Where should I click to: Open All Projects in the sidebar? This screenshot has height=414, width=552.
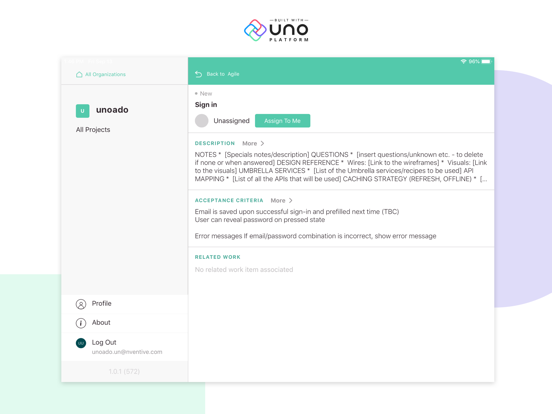(x=93, y=130)
